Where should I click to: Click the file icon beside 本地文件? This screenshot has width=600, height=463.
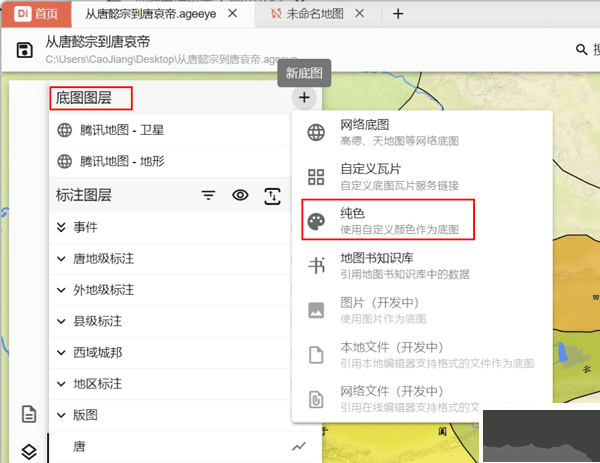(x=316, y=355)
